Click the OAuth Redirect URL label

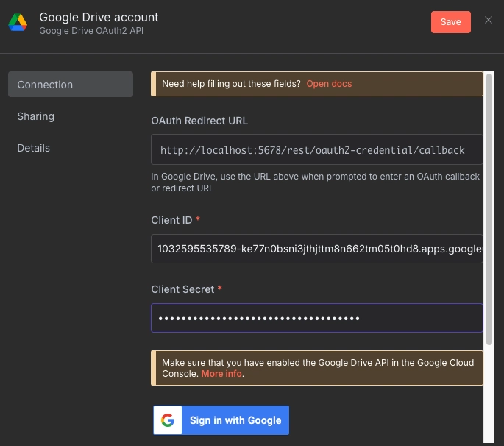point(199,121)
